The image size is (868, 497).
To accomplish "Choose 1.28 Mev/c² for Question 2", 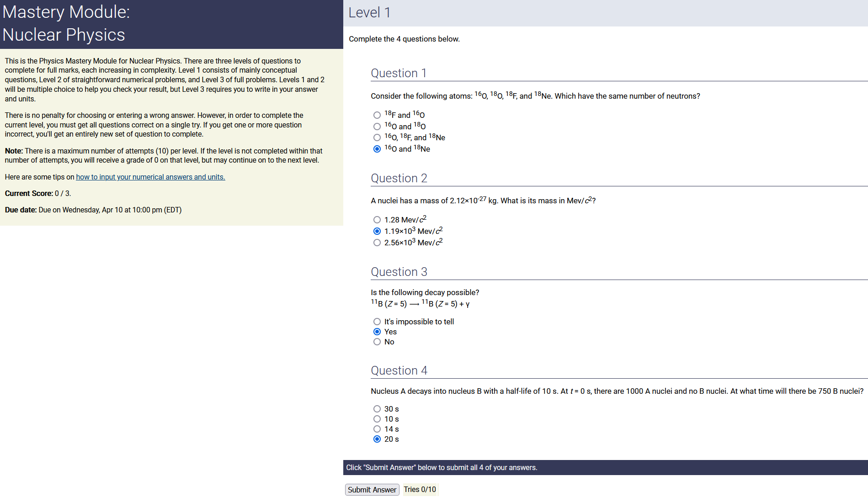I will [377, 220].
